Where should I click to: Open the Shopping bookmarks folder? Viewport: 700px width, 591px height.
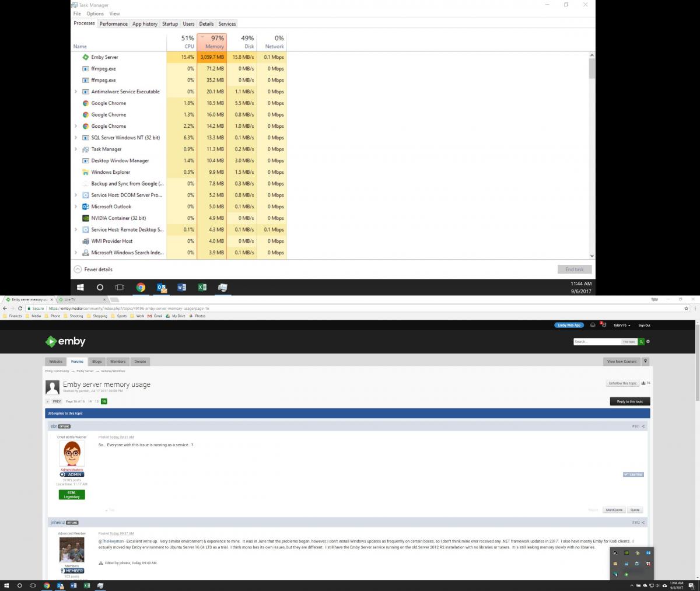click(x=97, y=316)
